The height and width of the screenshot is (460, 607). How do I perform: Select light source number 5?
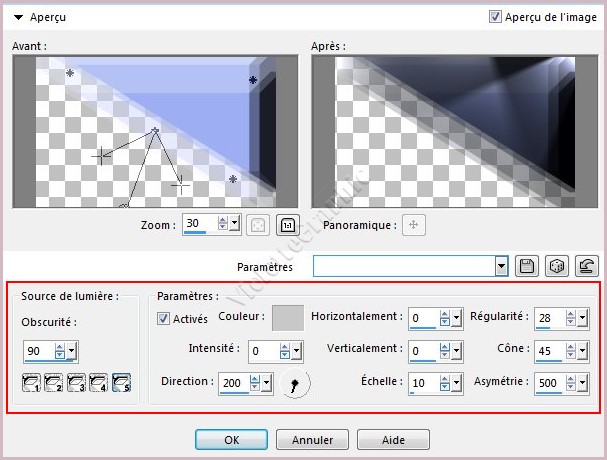tap(120, 382)
